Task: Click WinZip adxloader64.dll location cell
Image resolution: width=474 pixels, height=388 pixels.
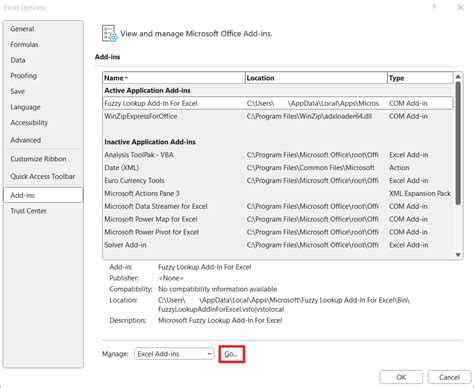Action: point(309,116)
